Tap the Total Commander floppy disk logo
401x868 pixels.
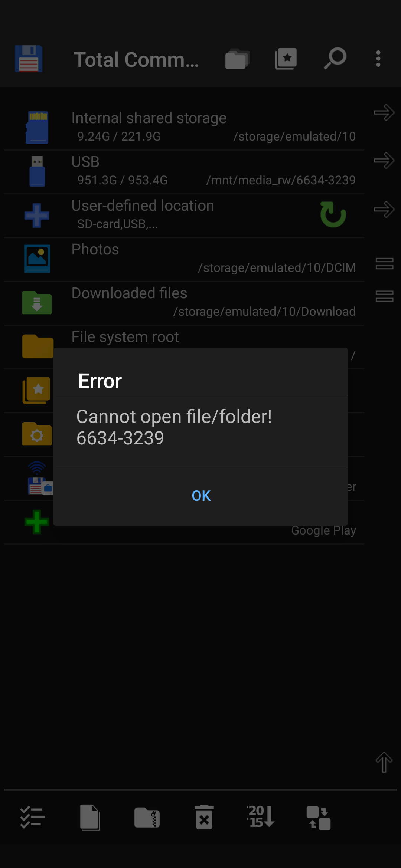click(x=29, y=59)
